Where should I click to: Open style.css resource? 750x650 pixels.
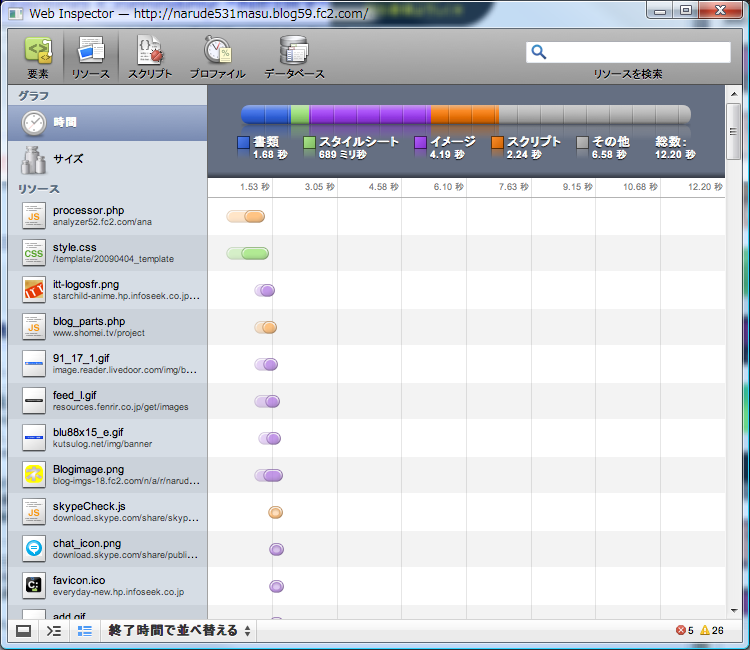coord(108,253)
